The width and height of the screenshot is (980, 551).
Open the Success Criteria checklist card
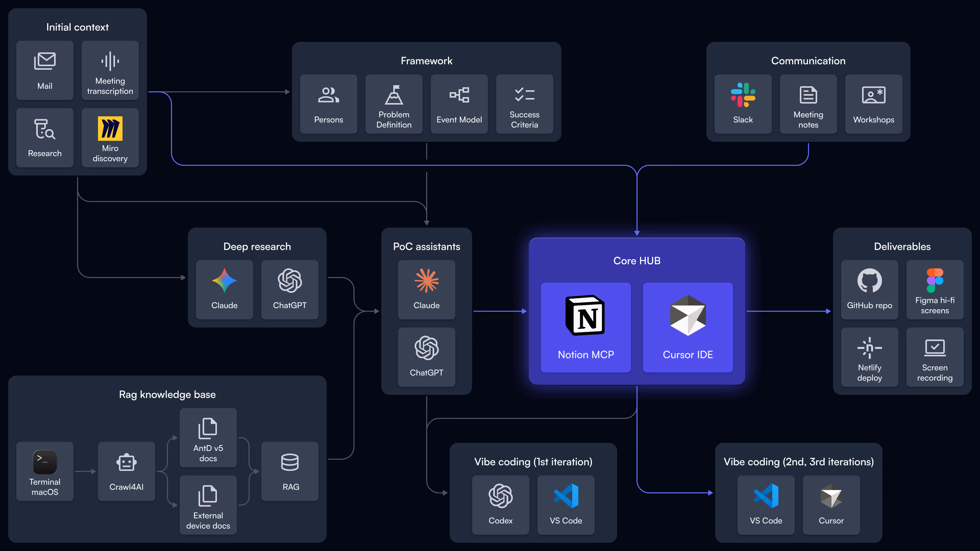point(524,104)
